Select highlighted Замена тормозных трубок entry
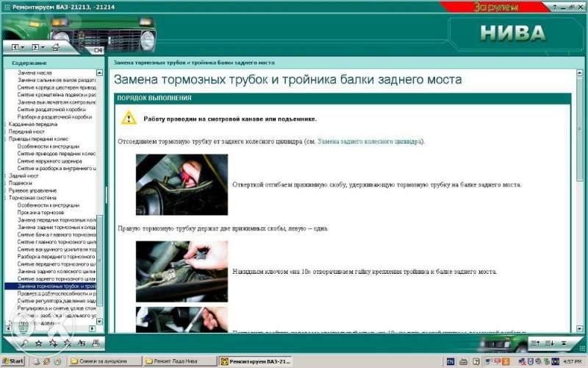 pyautogui.click(x=50, y=286)
